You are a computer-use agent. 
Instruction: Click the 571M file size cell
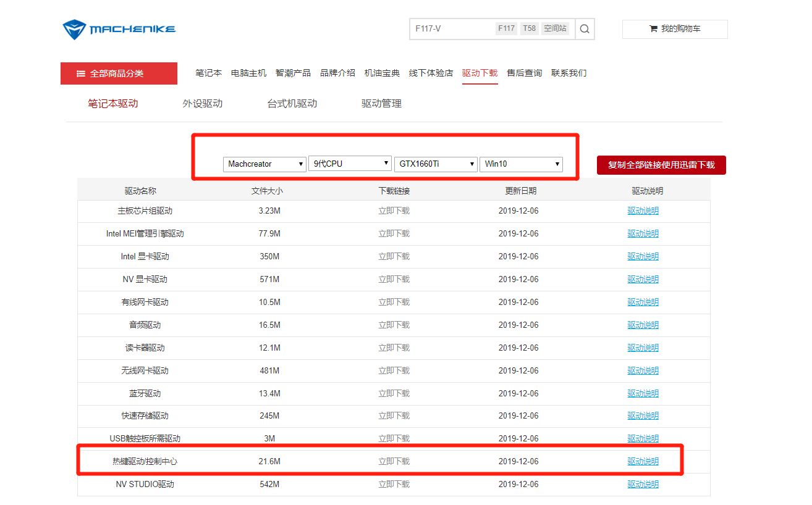pyautogui.click(x=269, y=279)
